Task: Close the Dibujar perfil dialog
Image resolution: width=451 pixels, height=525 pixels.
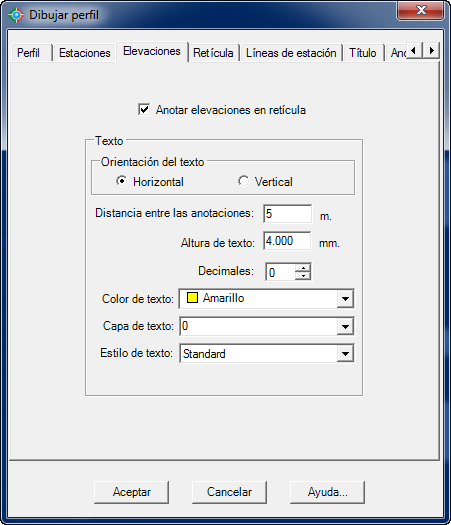Action: point(421,10)
